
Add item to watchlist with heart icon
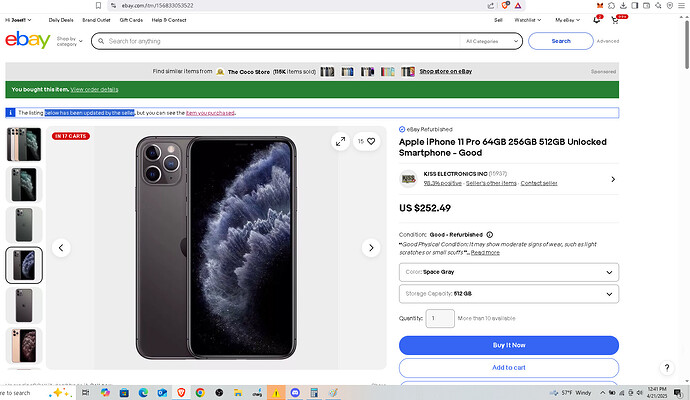point(367,142)
